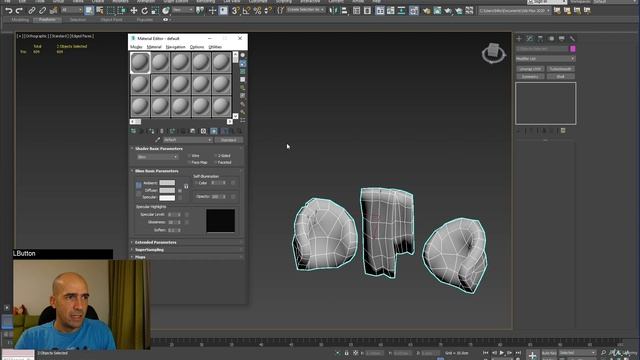Screen dimensions: 640x360
Task: Toggle the Diffuse-Specular lock button
Action: tap(139, 194)
